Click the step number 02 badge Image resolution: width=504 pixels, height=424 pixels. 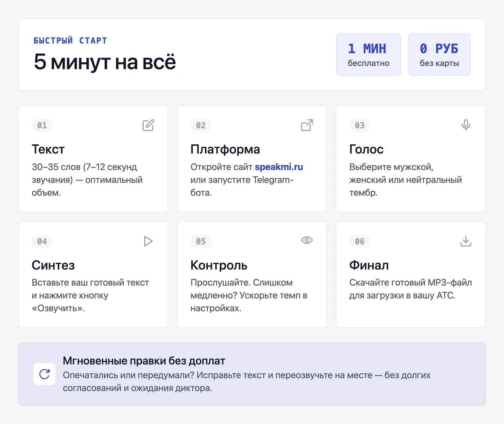click(201, 125)
